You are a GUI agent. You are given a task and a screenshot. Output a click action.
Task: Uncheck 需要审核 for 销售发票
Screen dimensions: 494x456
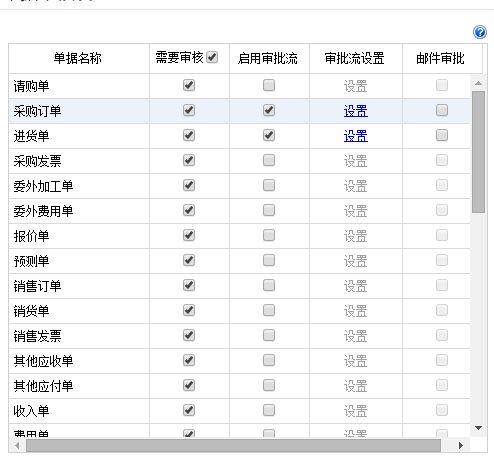(x=189, y=335)
